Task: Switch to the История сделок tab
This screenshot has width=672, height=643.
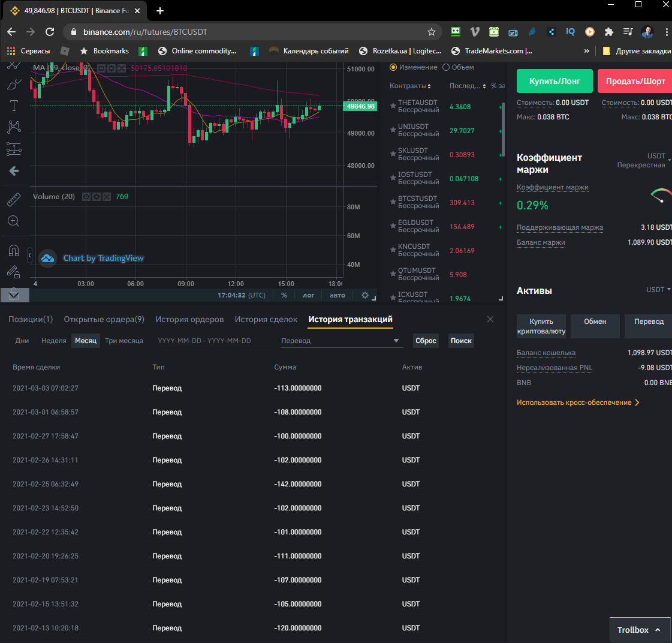Action: (x=266, y=319)
